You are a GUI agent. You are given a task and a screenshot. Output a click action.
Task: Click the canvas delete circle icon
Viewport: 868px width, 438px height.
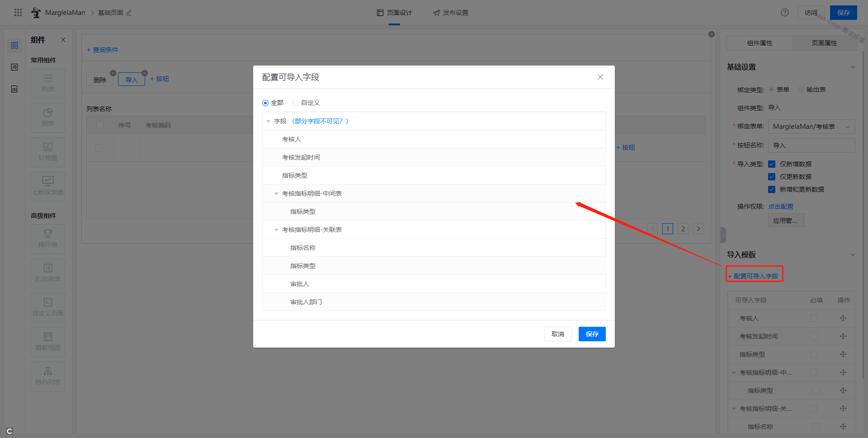coord(712,34)
